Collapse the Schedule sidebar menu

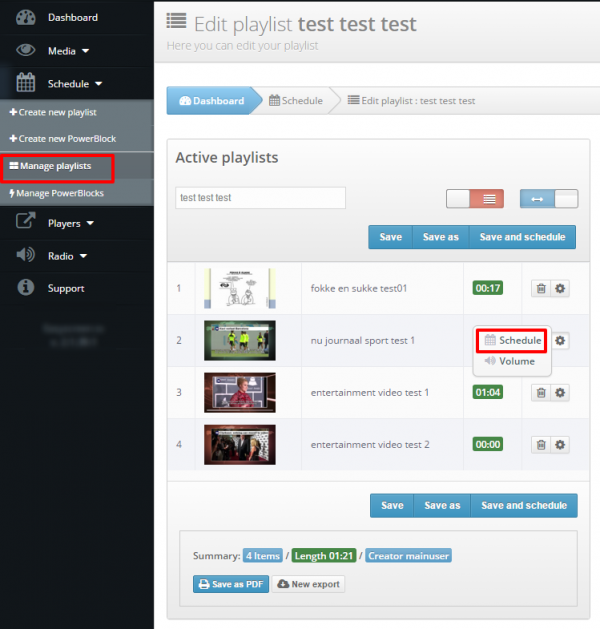click(x=75, y=84)
